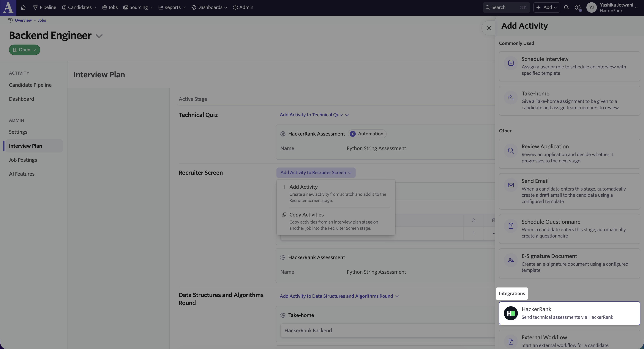Click the HackerRank integration logo icon
The height and width of the screenshot is (349, 644).
pos(511,313)
